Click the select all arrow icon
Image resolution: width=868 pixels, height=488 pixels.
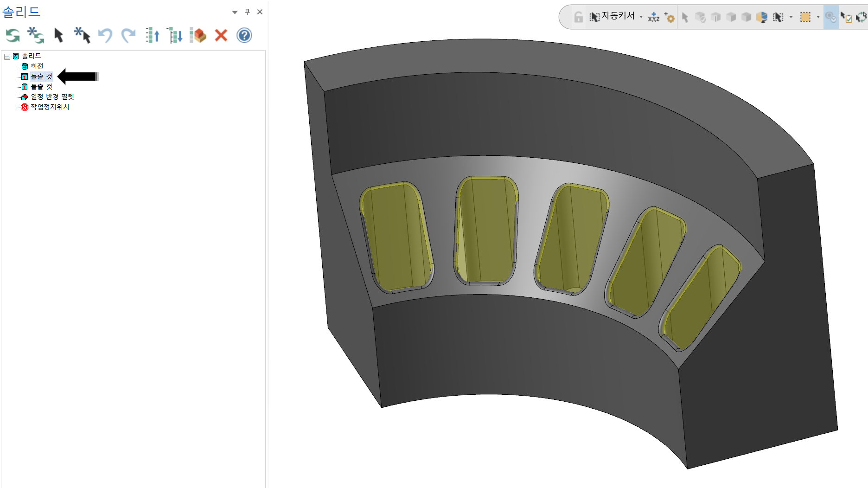tap(82, 35)
